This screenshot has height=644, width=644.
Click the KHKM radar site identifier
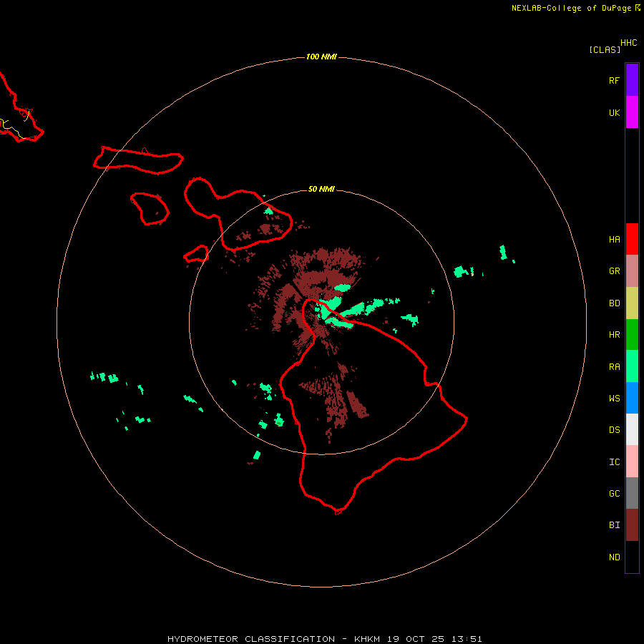pos(367,639)
